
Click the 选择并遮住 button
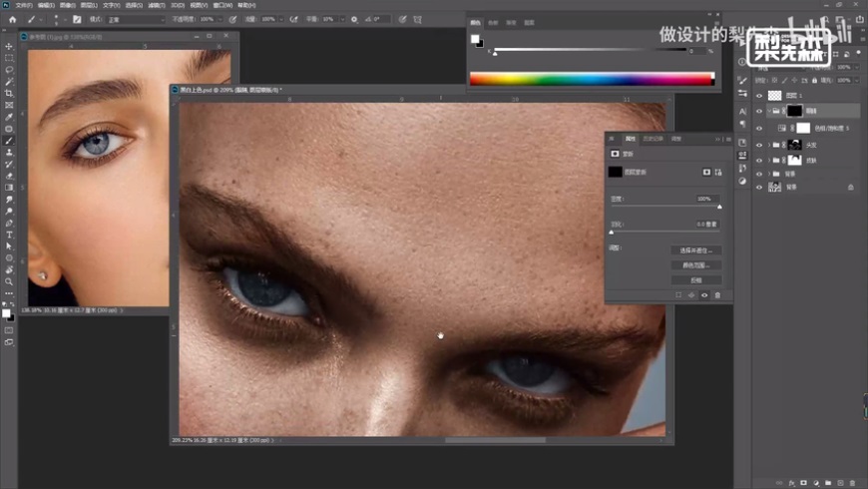pyautogui.click(x=694, y=250)
